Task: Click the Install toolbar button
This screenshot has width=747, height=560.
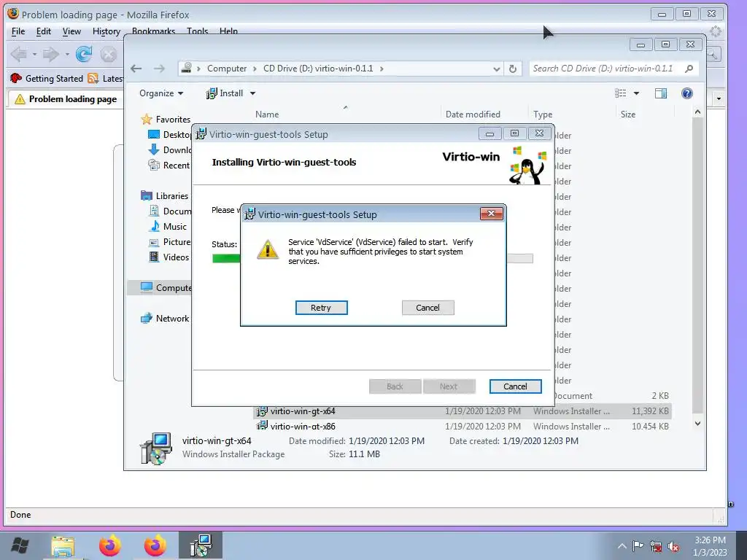Action: click(x=225, y=93)
